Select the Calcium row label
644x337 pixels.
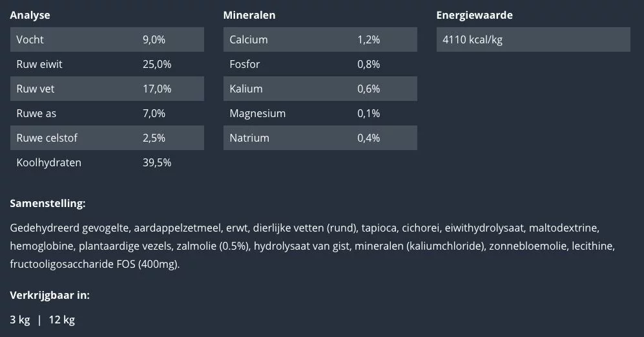(x=248, y=39)
